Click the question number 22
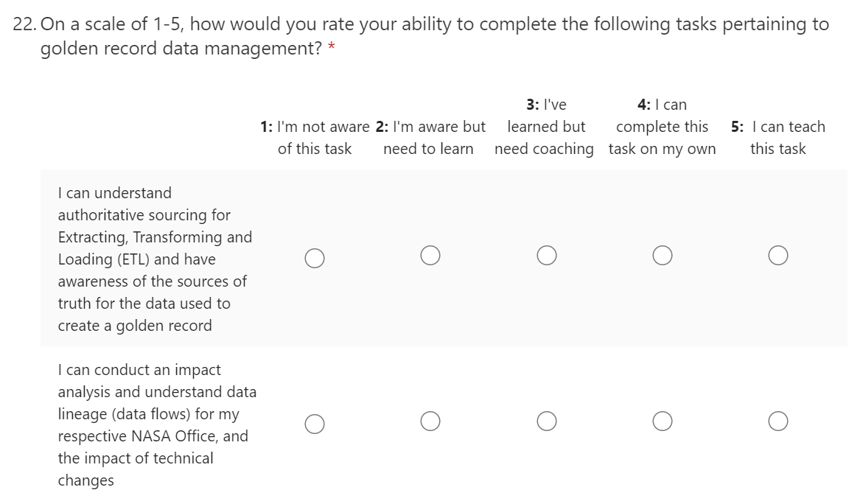The height and width of the screenshot is (504, 849). tap(25, 24)
